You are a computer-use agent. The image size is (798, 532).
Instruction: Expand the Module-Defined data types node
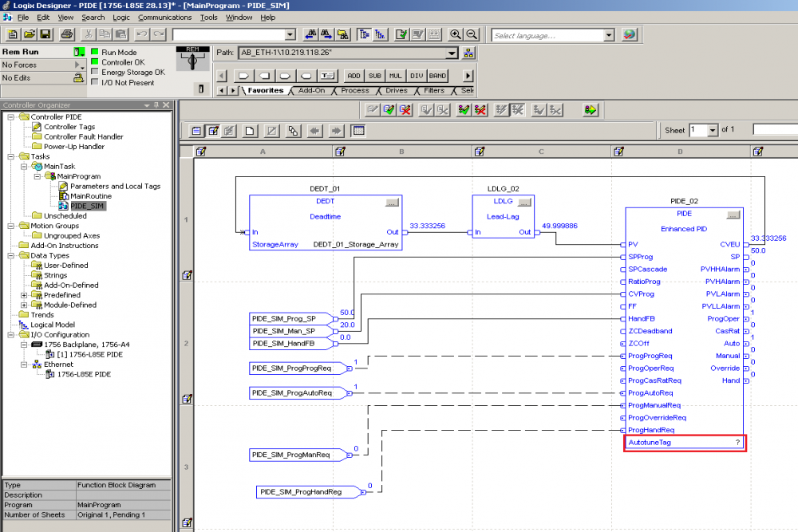[x=24, y=305]
